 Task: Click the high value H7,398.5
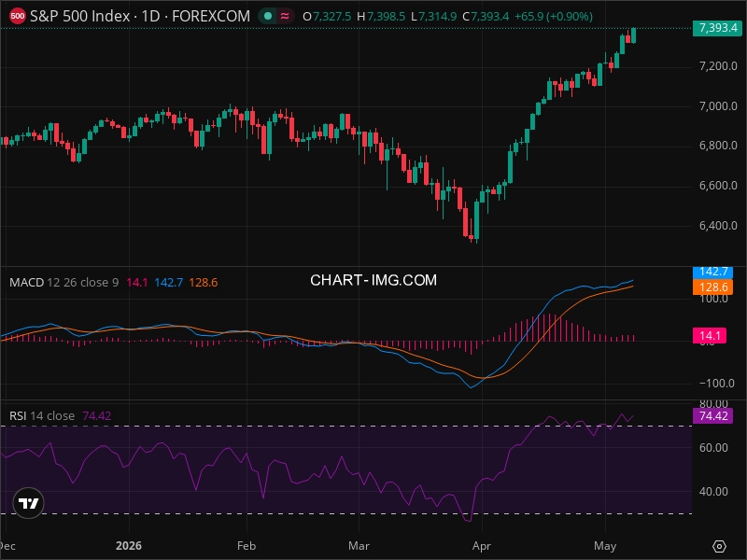coord(381,17)
